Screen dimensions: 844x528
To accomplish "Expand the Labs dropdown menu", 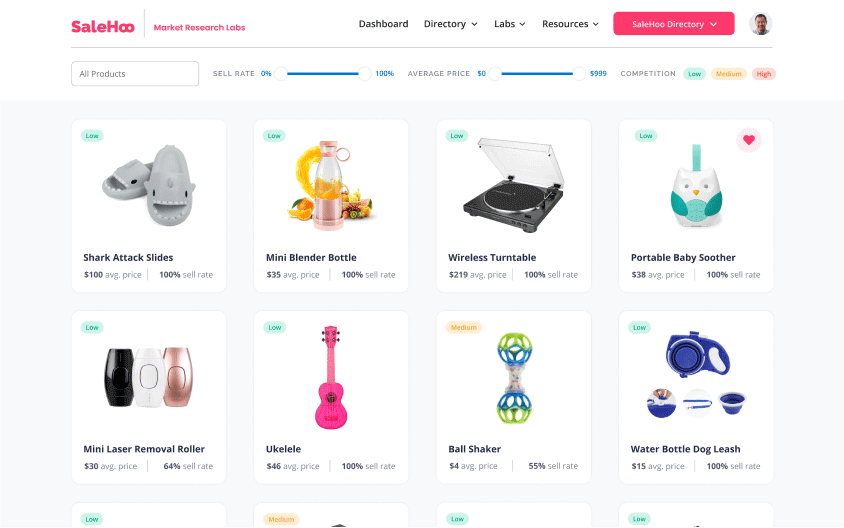I will pos(510,24).
